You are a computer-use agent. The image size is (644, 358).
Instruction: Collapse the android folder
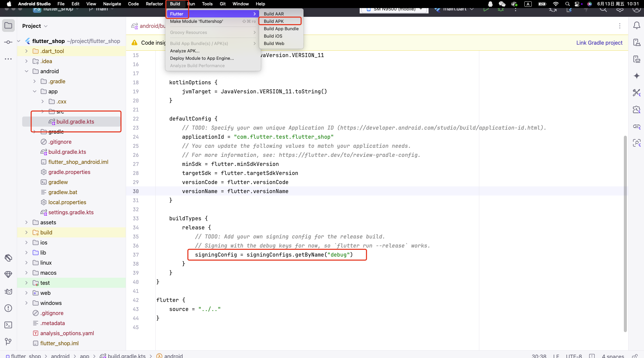tap(27, 71)
